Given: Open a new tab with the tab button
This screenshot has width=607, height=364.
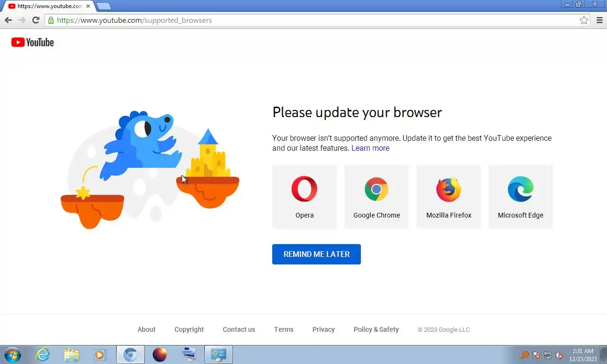Looking at the screenshot, I should coord(103,6).
